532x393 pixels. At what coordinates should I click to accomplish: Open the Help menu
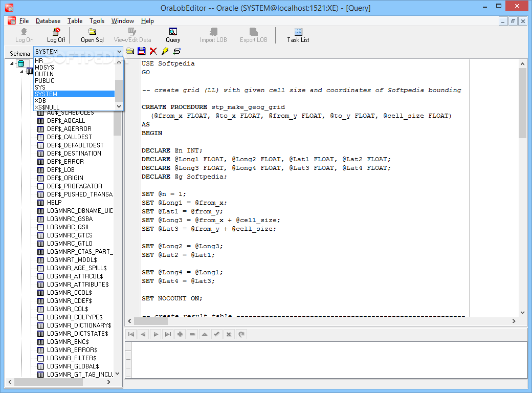tap(147, 21)
